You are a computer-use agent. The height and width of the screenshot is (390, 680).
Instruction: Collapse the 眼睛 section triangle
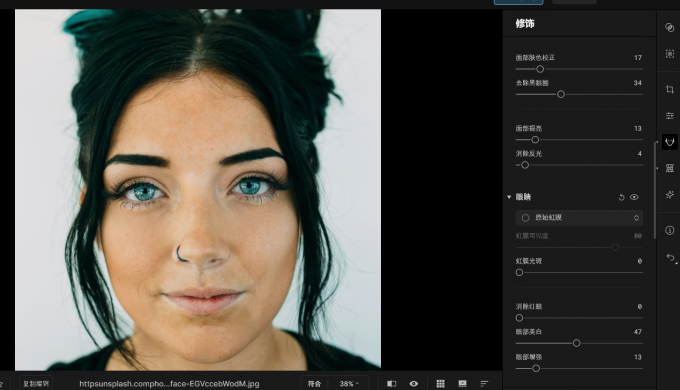(509, 197)
